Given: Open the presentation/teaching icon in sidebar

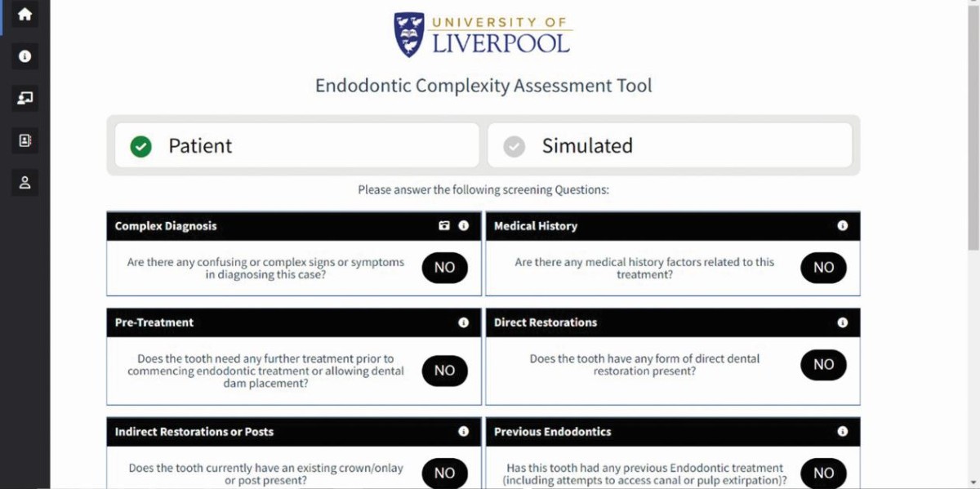Looking at the screenshot, I should click(24, 99).
